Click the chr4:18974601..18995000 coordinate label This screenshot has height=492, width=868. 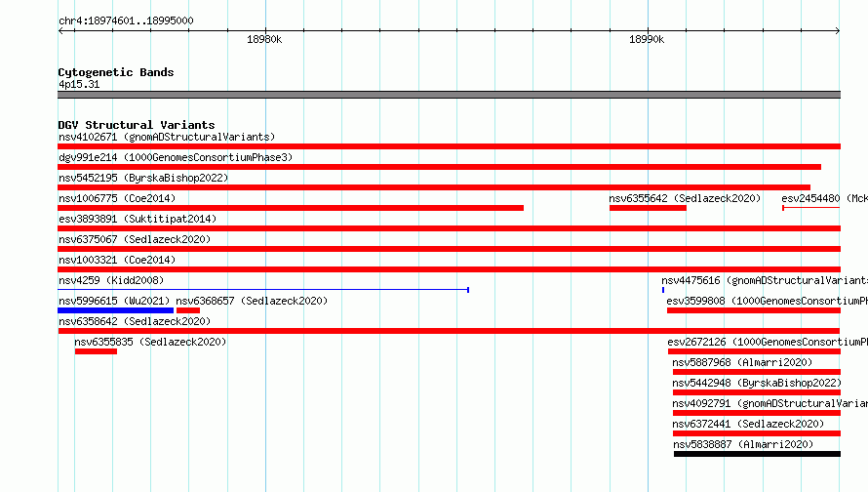coord(126,20)
